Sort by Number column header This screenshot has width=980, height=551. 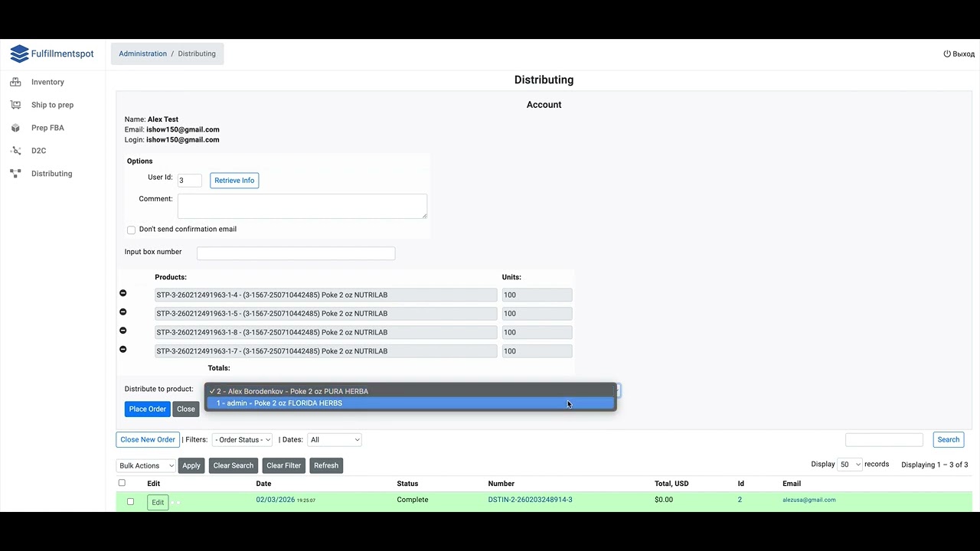coord(501,484)
